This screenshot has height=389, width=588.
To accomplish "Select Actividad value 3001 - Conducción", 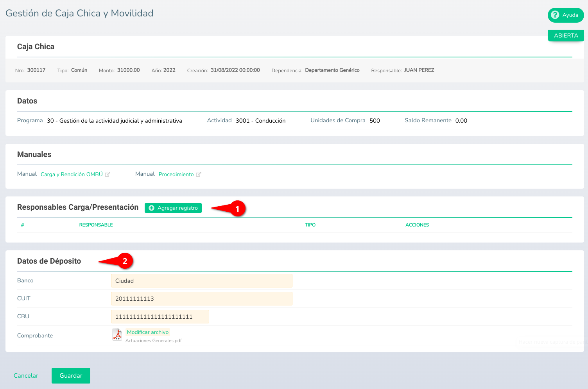I will (x=260, y=121).
